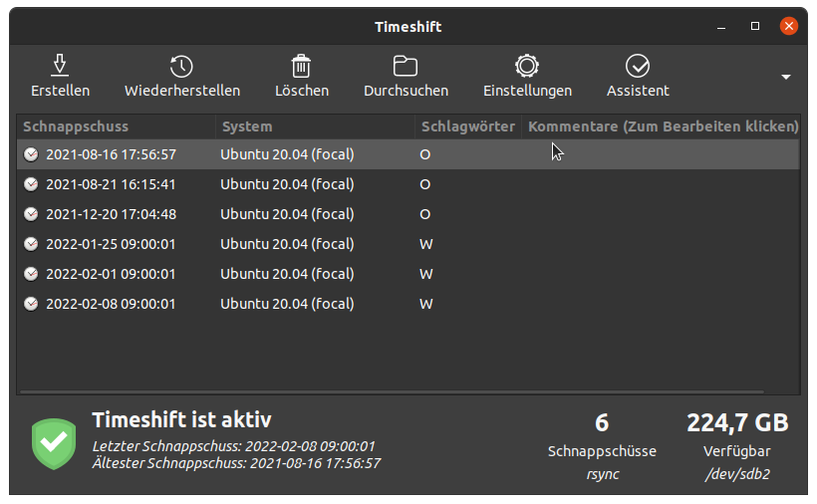
Task: Maximize the Timeshift window
Action: (755, 26)
